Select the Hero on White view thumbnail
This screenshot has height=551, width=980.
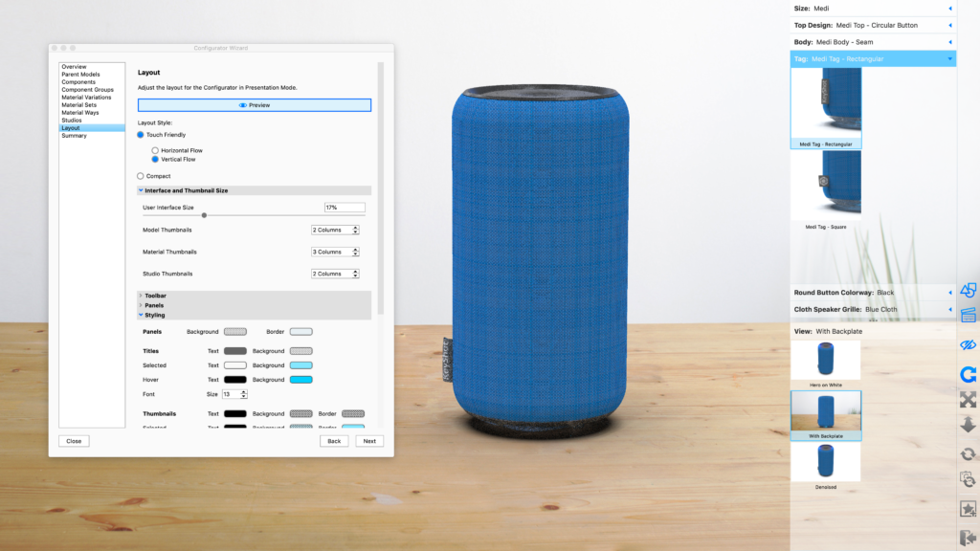[x=825, y=363]
